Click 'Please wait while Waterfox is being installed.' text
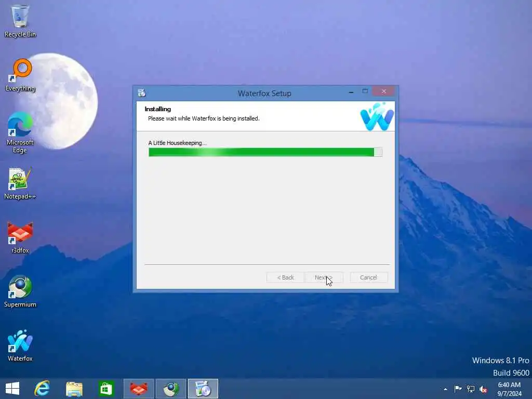The image size is (532, 399). [x=204, y=118]
